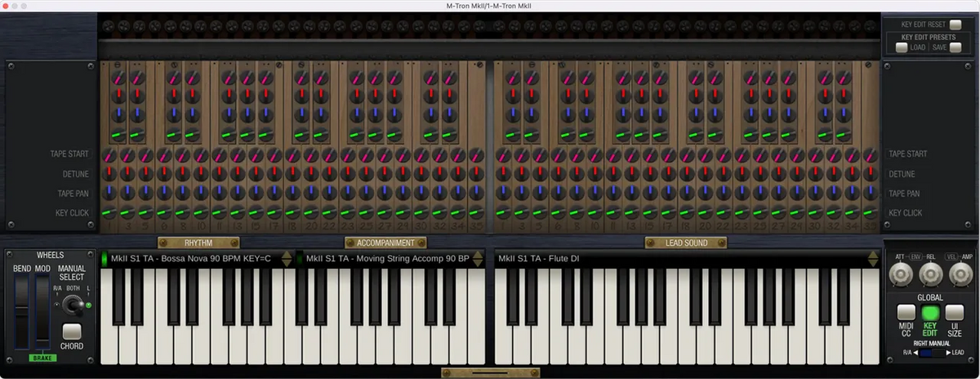Click the Tape Start label on the right
This screenshot has height=379, width=980.
coord(908,154)
